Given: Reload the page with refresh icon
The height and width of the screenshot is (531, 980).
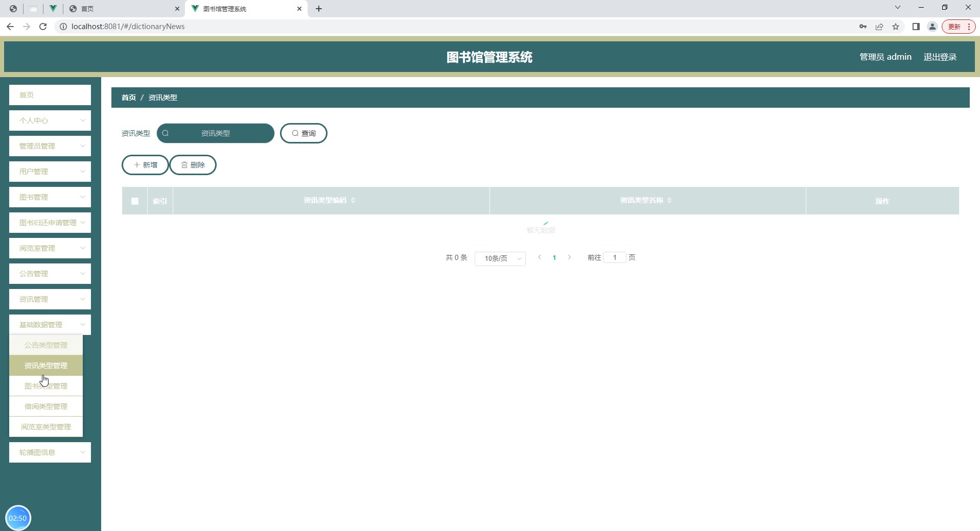Looking at the screenshot, I should 43,27.
